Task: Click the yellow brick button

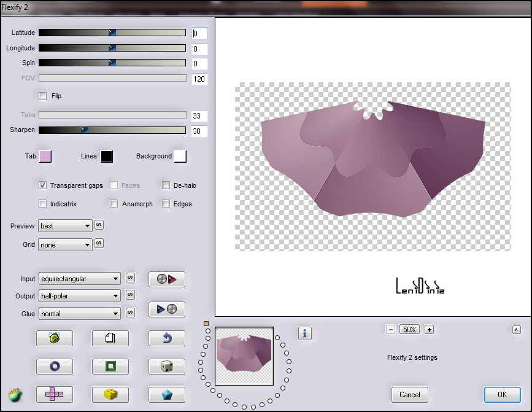Action: tap(110, 394)
